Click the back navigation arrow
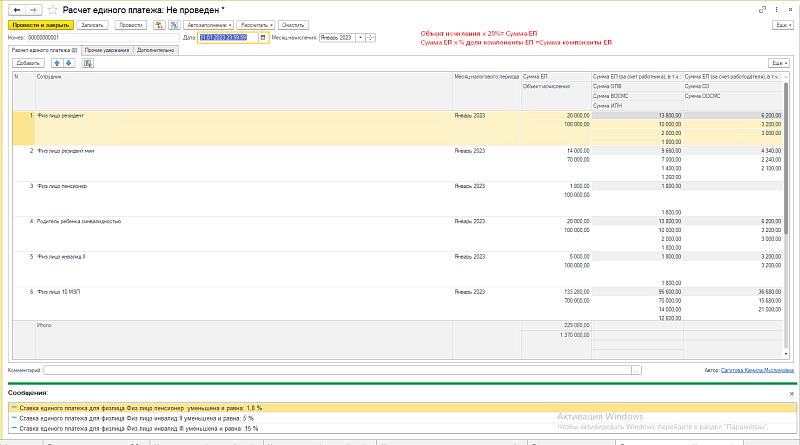 click(16, 9)
